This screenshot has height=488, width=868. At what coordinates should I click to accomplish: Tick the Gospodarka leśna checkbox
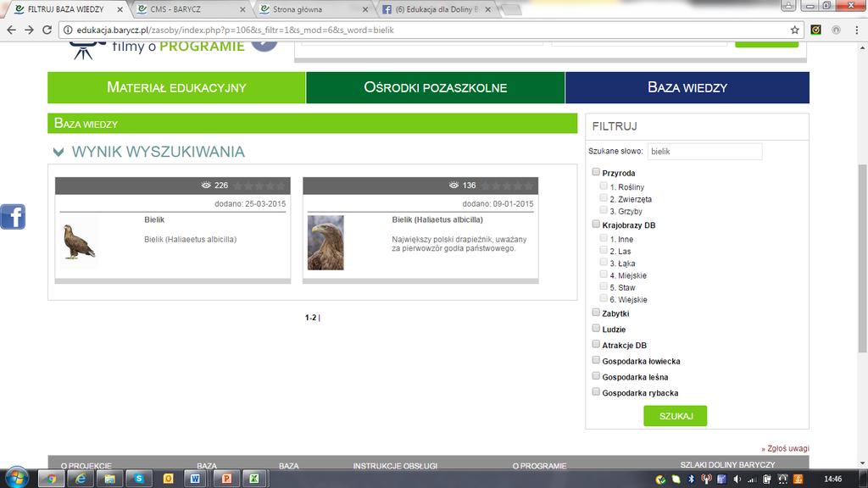[x=596, y=376]
